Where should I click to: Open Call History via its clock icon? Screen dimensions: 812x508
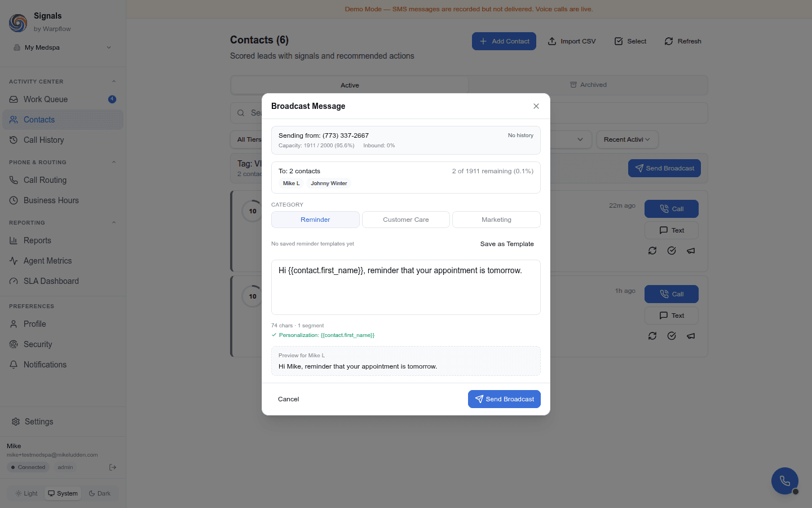click(12, 139)
